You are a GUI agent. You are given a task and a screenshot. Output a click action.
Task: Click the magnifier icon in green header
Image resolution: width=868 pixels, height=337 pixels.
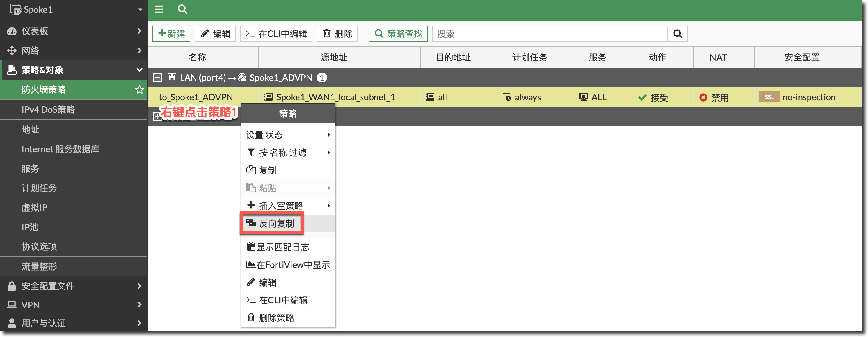point(182,9)
